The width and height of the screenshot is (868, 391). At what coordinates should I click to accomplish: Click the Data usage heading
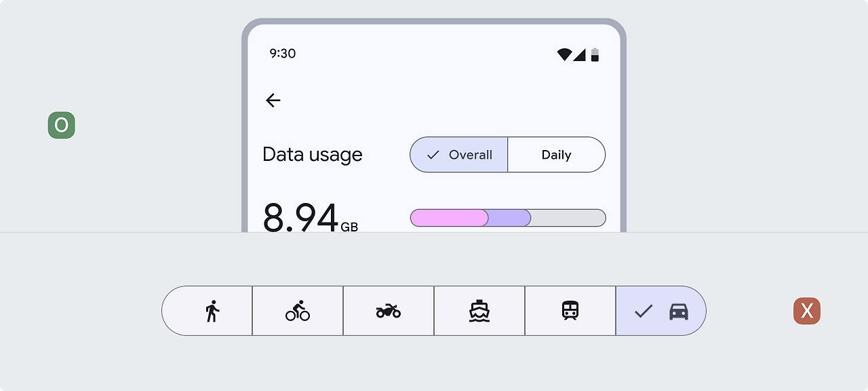point(313,155)
